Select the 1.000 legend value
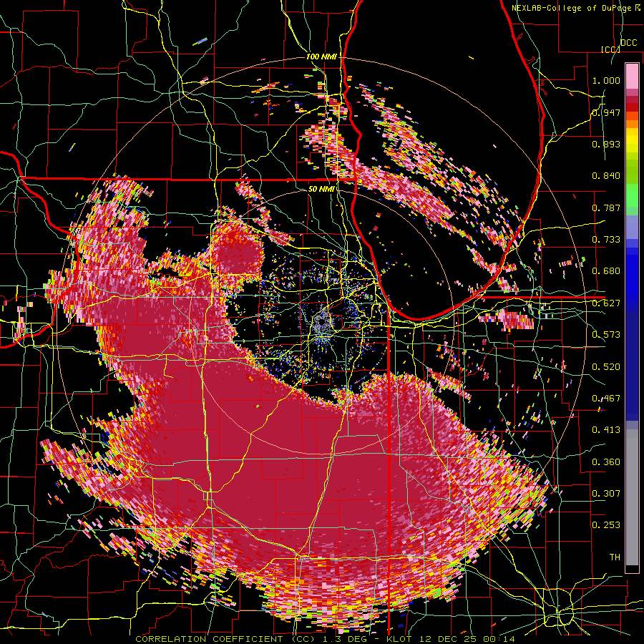Screen dimensions: 644x644 coord(606,80)
